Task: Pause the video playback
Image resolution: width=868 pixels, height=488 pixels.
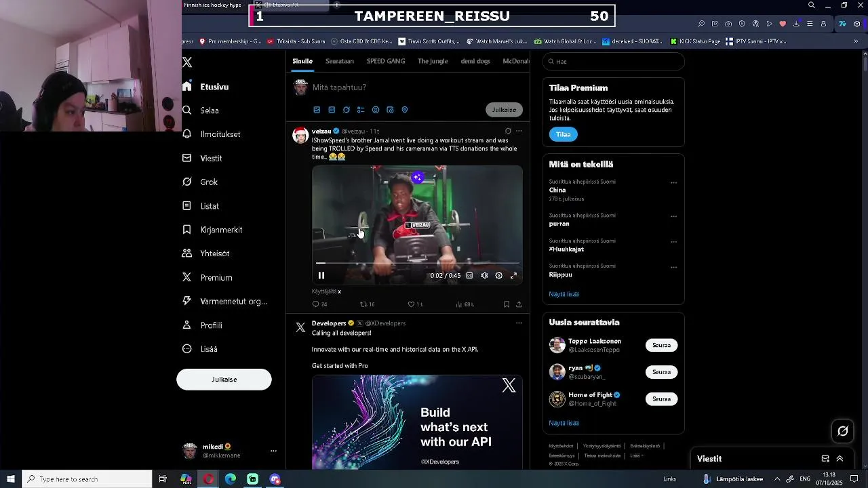Action: pyautogui.click(x=321, y=276)
